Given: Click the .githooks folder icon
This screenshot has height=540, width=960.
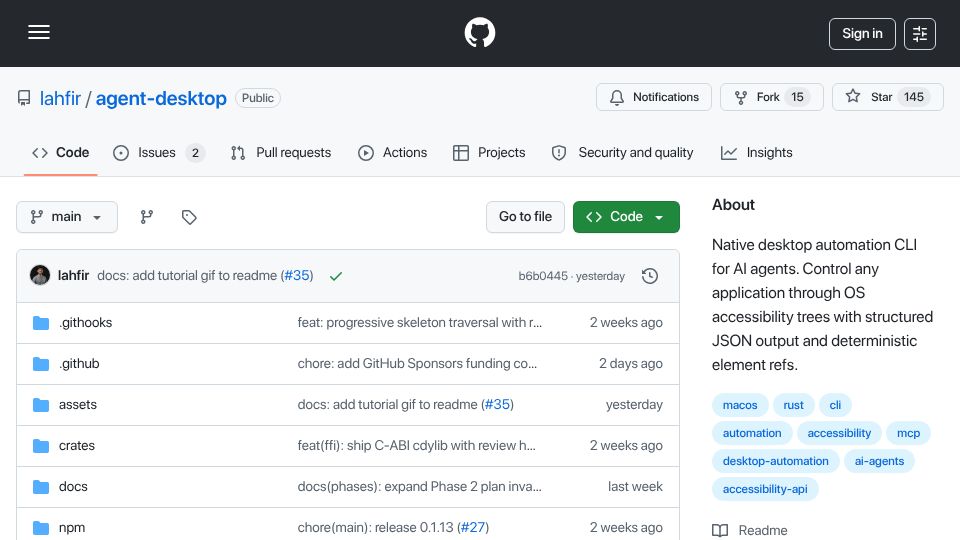Looking at the screenshot, I should (x=41, y=323).
